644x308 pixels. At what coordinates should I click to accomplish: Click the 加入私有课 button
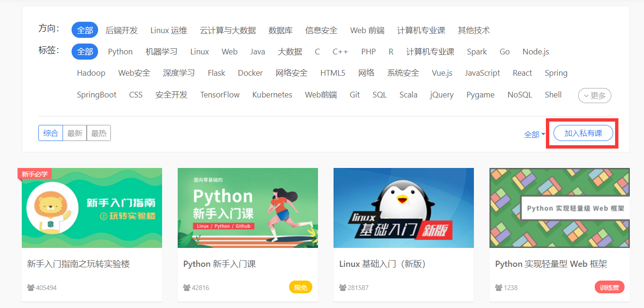click(x=583, y=133)
